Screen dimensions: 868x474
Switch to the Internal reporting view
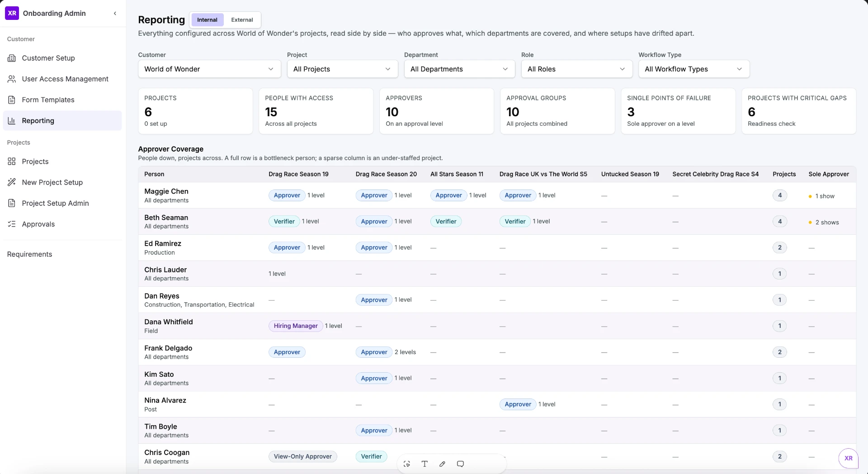[x=207, y=19]
